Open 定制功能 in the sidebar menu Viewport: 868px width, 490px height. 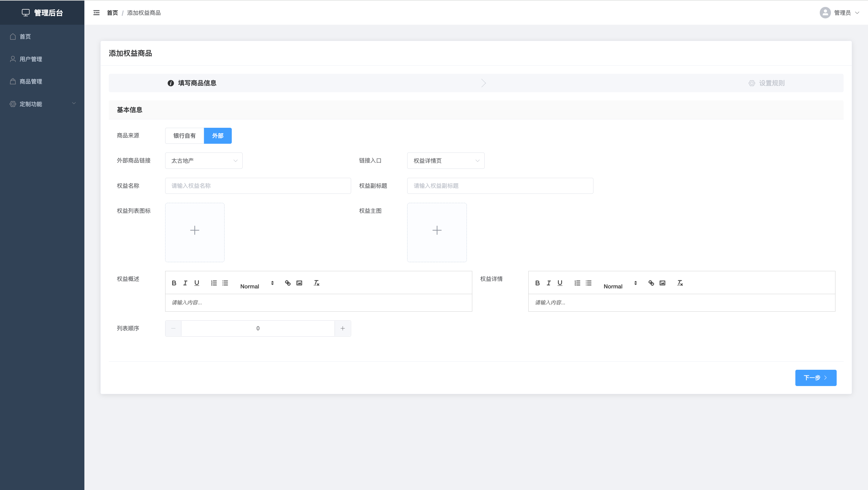pos(42,104)
